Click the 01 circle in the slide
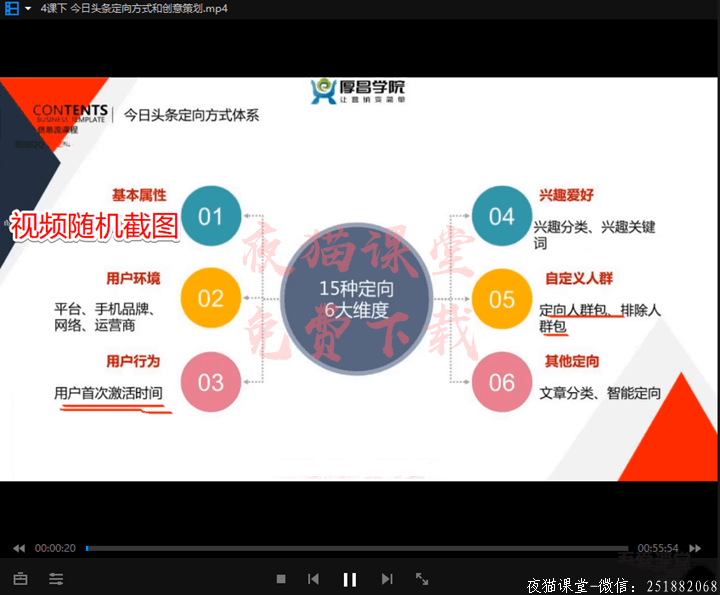Screen dimensions: 720x595 [x=211, y=216]
